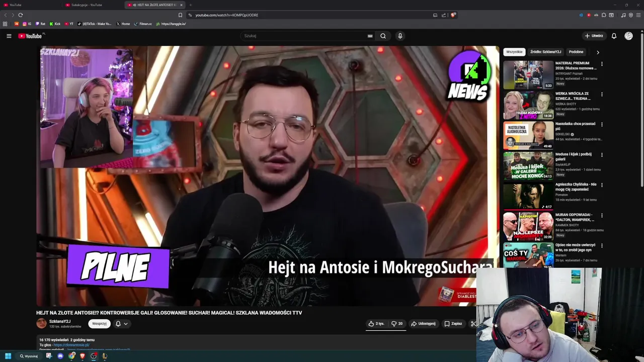The width and height of the screenshot is (644, 362).
Task: Open Brave Shields lion icon
Action: tap(453, 15)
